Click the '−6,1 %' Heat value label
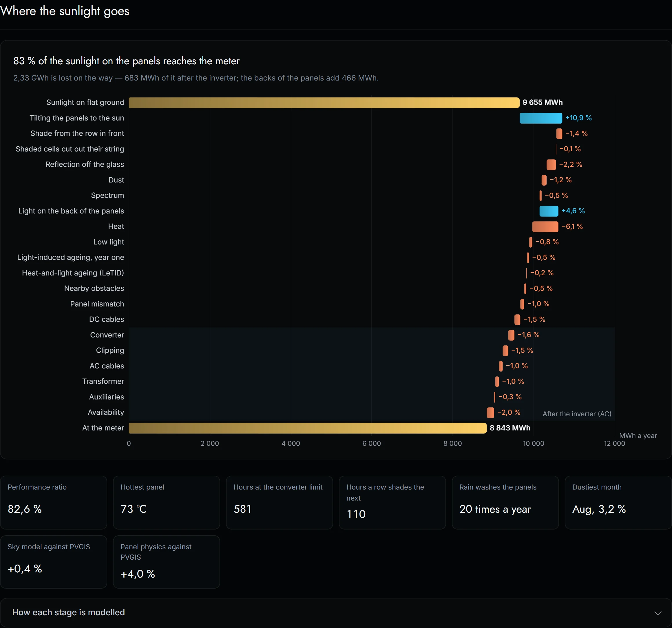The width and height of the screenshot is (672, 628). tap(572, 227)
